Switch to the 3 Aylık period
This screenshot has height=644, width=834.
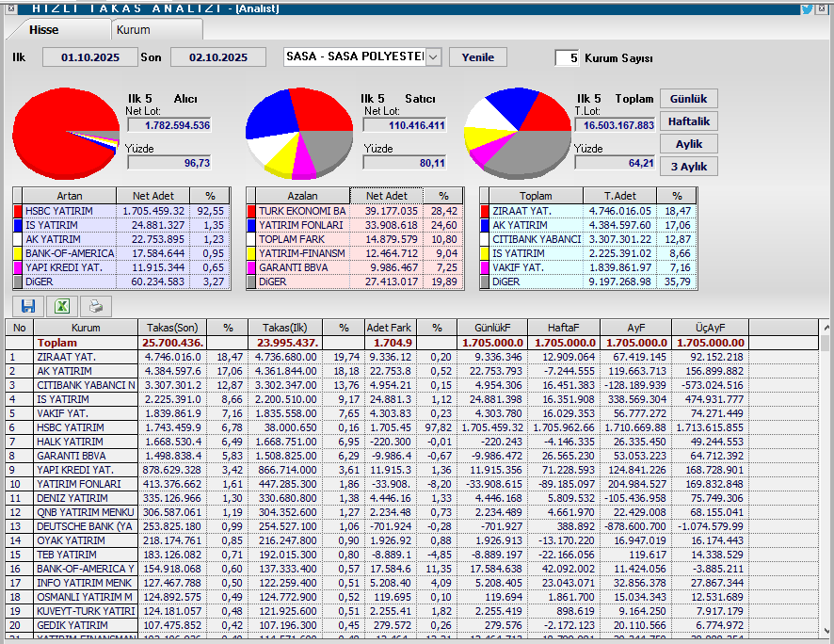pos(688,167)
